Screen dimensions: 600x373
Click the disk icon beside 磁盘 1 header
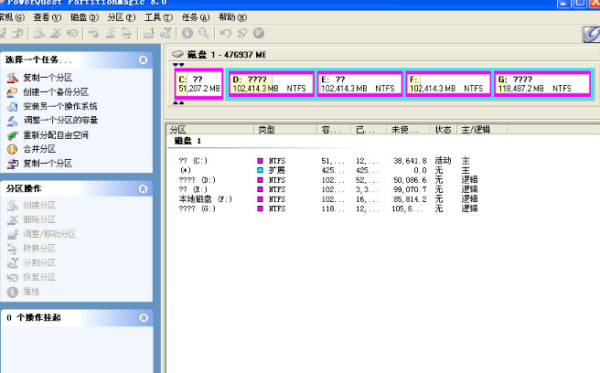coord(178,54)
